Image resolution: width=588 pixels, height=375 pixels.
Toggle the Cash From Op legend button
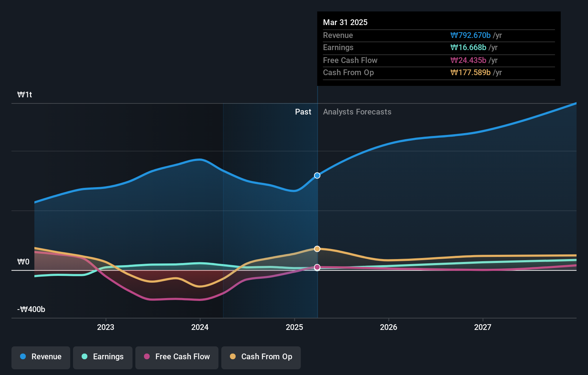[261, 357]
